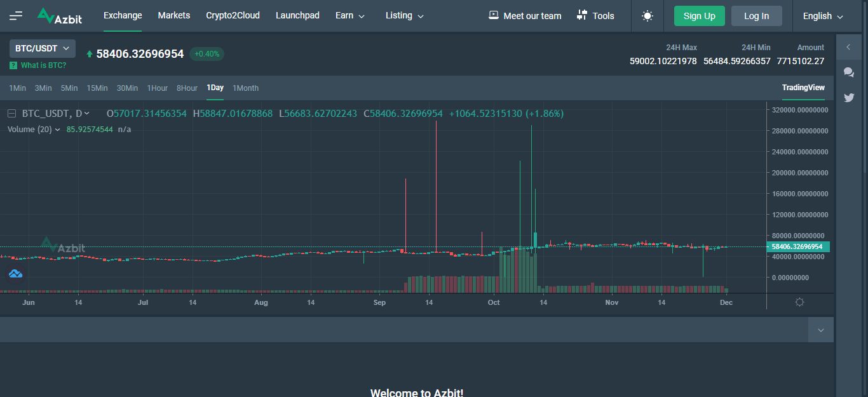The width and height of the screenshot is (868, 397).
Task: Collapse right sidebar with chevron arrow
Action: pos(848,47)
